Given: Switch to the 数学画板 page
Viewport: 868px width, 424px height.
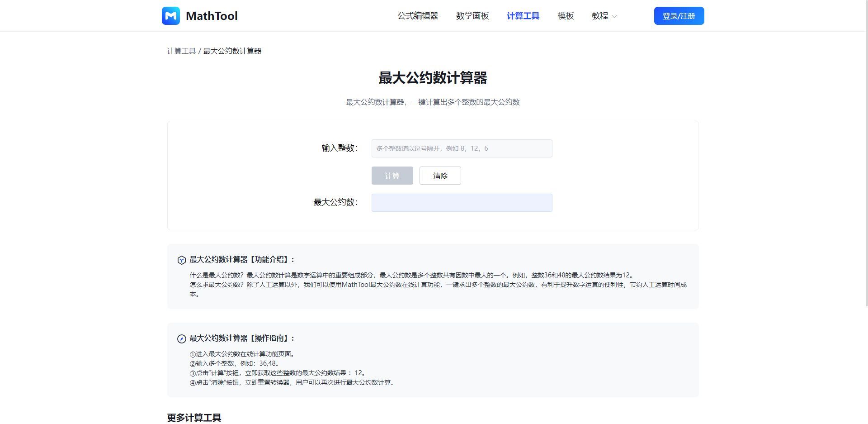Looking at the screenshot, I should (x=472, y=16).
